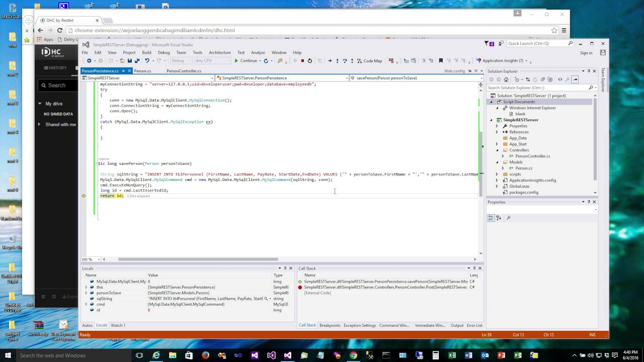Viewport: 644px width, 362px height.
Task: Toggle auto-hide pin of Solution Explorer
Action: click(589, 71)
